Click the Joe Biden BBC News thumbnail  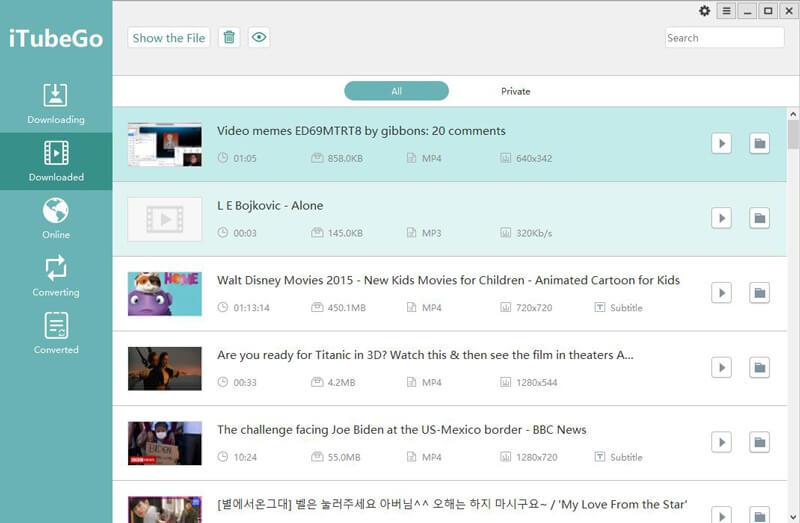[x=164, y=443]
